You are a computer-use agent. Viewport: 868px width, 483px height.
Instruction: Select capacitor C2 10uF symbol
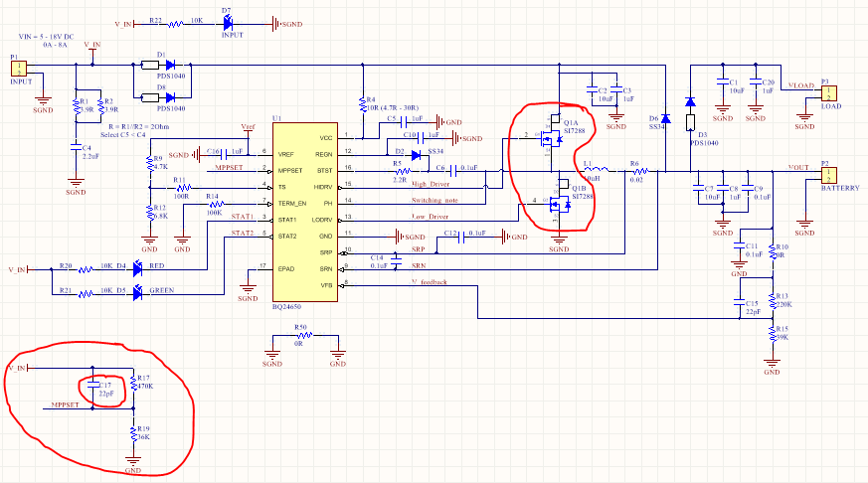[x=592, y=89]
